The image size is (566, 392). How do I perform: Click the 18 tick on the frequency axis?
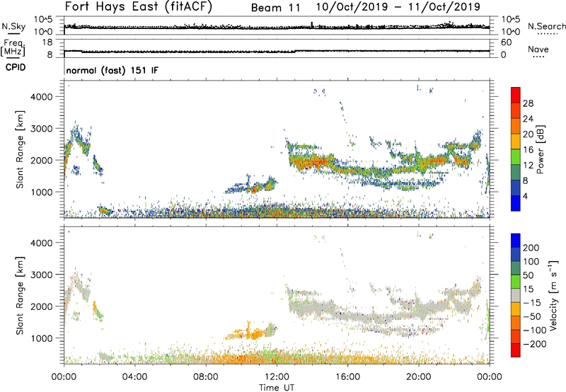[47, 42]
